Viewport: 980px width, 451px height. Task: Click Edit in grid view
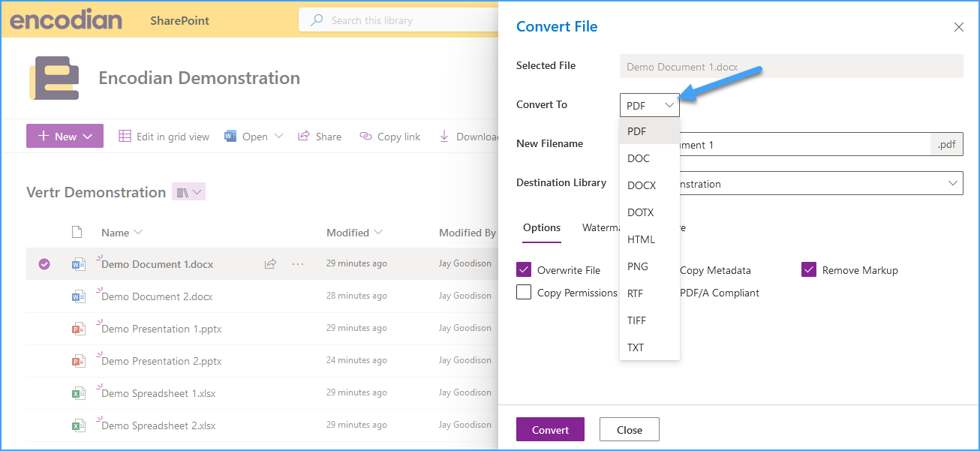tap(164, 137)
